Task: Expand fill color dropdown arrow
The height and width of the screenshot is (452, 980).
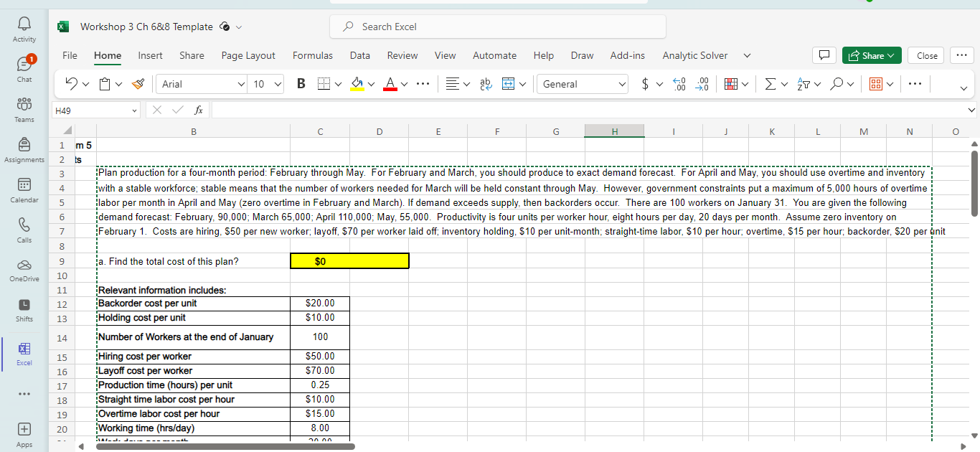Action: click(371, 85)
